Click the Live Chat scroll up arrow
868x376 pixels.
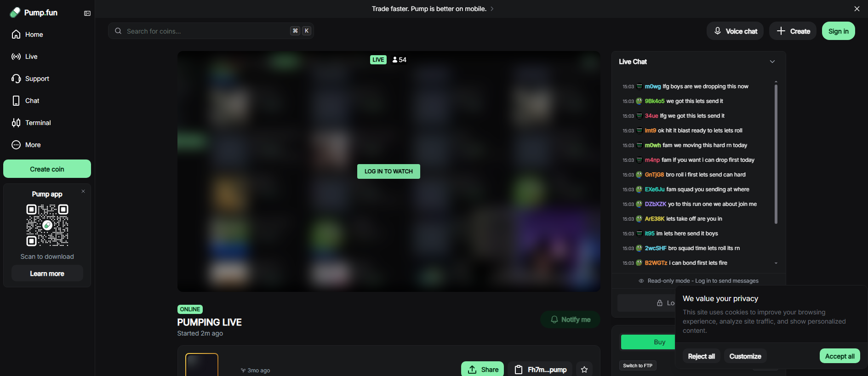pyautogui.click(x=776, y=82)
